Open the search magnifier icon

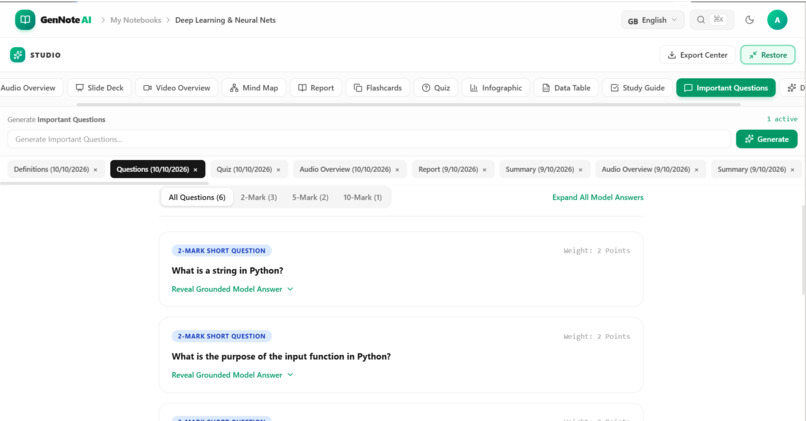pyautogui.click(x=701, y=20)
